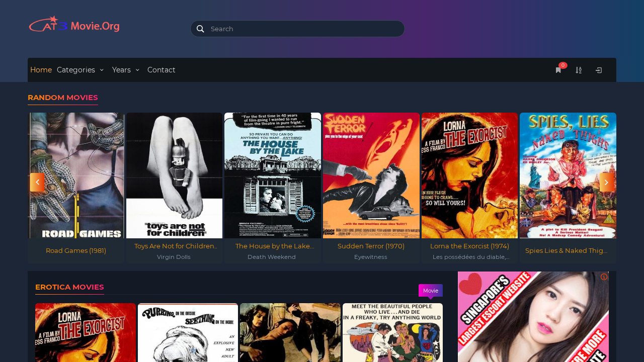Click the 'Les possédées du diable' subtitle

pos(471,257)
